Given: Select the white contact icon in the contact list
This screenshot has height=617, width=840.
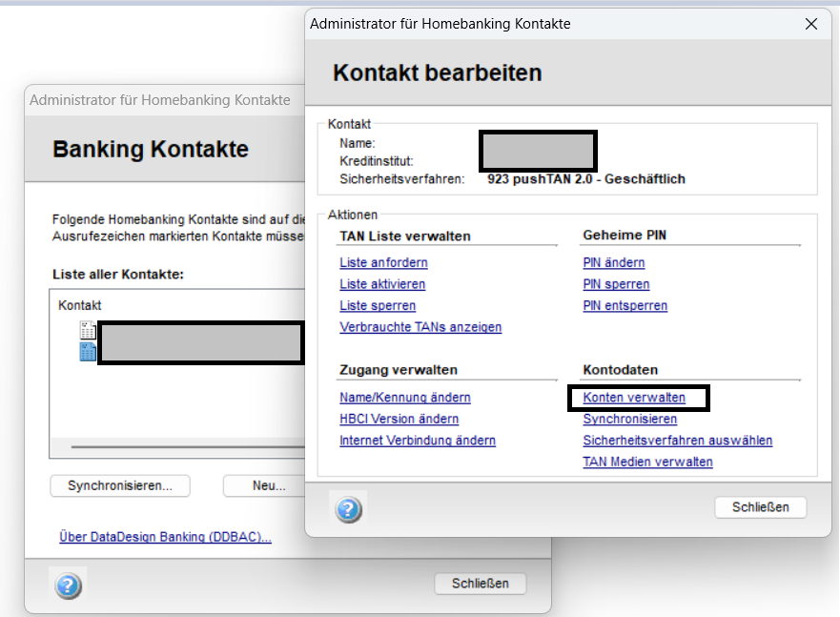Looking at the screenshot, I should click(x=88, y=331).
